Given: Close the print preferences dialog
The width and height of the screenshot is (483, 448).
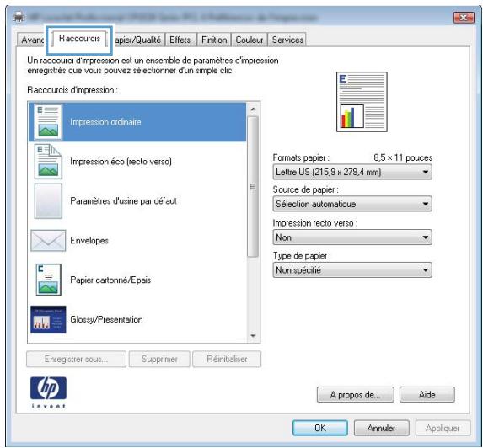Looking at the screenshot, I should coord(464,18).
